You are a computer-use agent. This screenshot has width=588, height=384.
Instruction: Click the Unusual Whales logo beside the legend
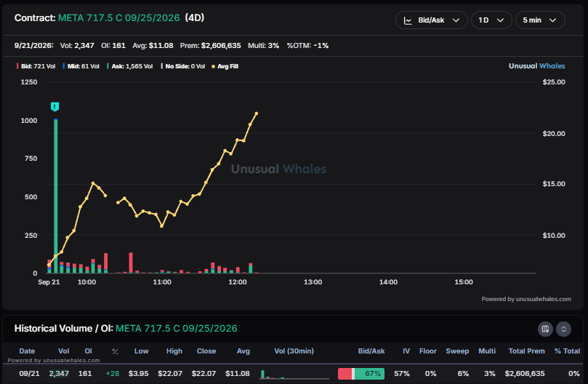point(536,66)
